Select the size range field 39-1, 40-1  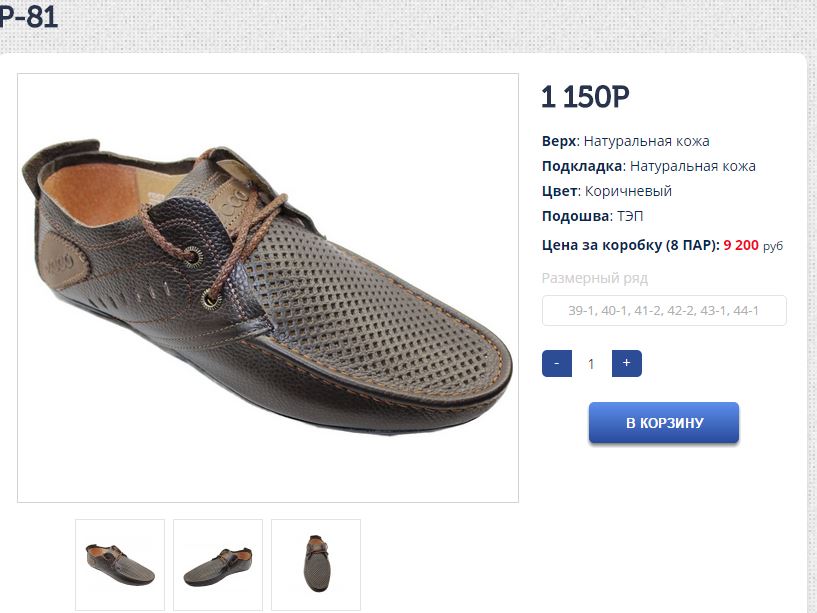(664, 311)
